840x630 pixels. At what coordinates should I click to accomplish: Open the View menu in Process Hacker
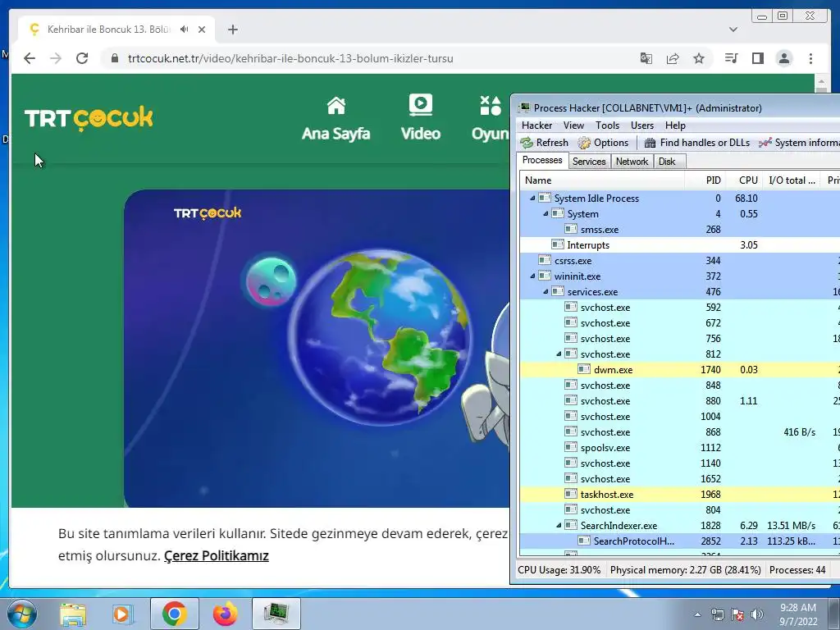tap(573, 126)
